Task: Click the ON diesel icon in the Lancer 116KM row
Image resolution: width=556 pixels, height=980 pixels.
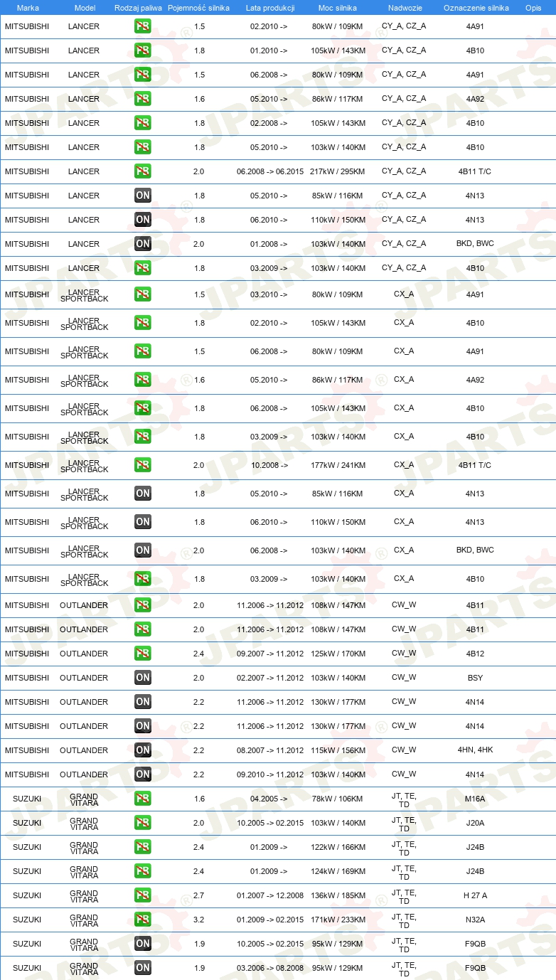Action: pos(142,196)
